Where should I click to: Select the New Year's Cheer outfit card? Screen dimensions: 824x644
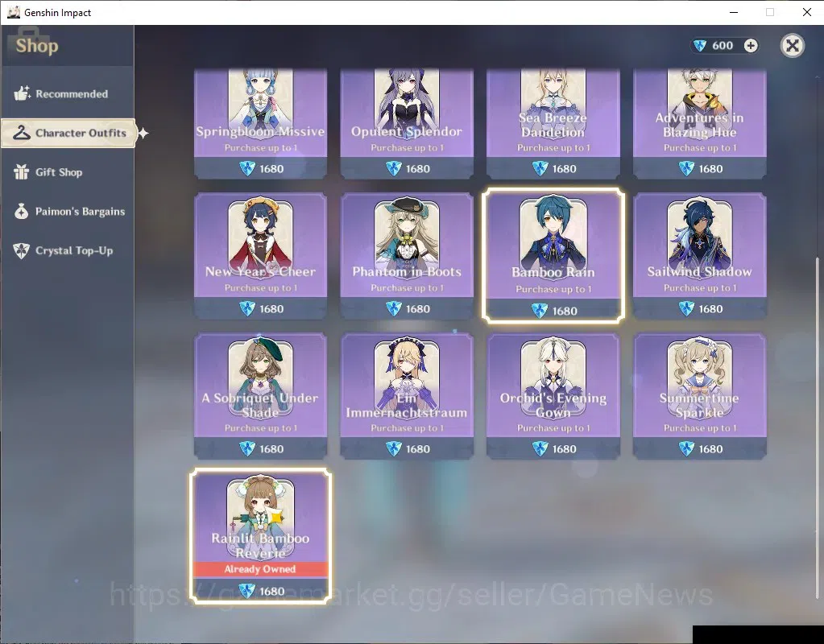click(261, 256)
